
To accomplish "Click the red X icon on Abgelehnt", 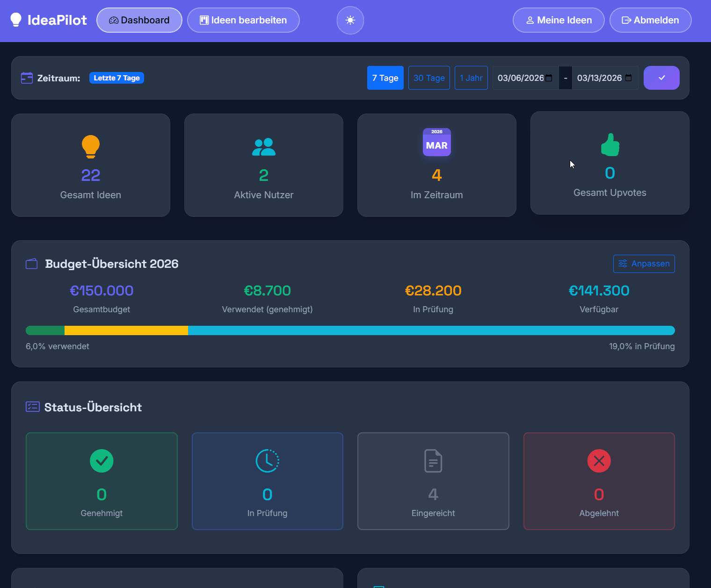I will [x=599, y=461].
